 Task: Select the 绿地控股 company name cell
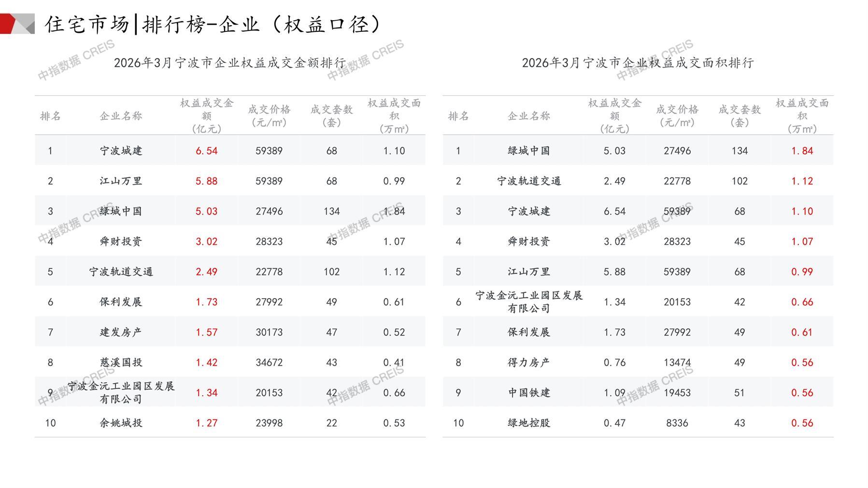(x=528, y=423)
